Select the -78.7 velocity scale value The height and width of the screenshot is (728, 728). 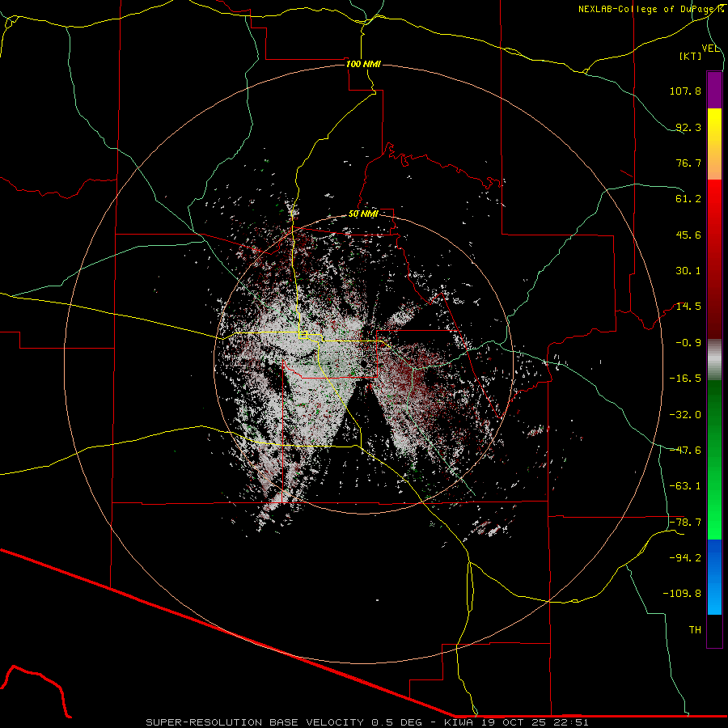(x=685, y=523)
